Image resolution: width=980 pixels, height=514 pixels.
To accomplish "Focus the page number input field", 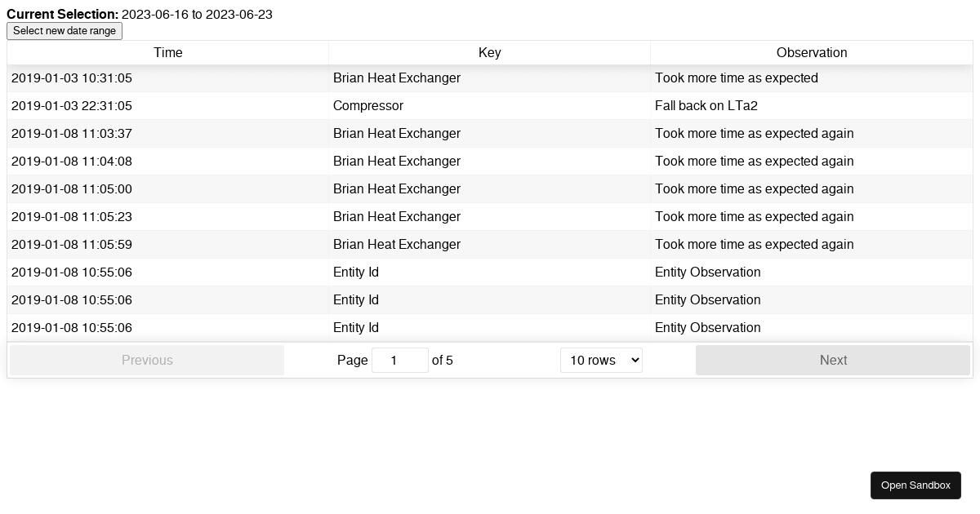I will click(x=400, y=360).
